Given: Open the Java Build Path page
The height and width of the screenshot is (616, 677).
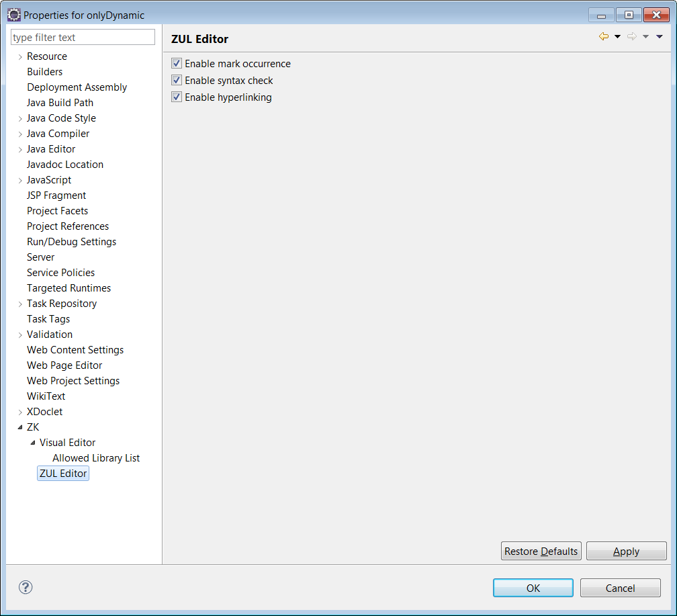Looking at the screenshot, I should coord(60,103).
